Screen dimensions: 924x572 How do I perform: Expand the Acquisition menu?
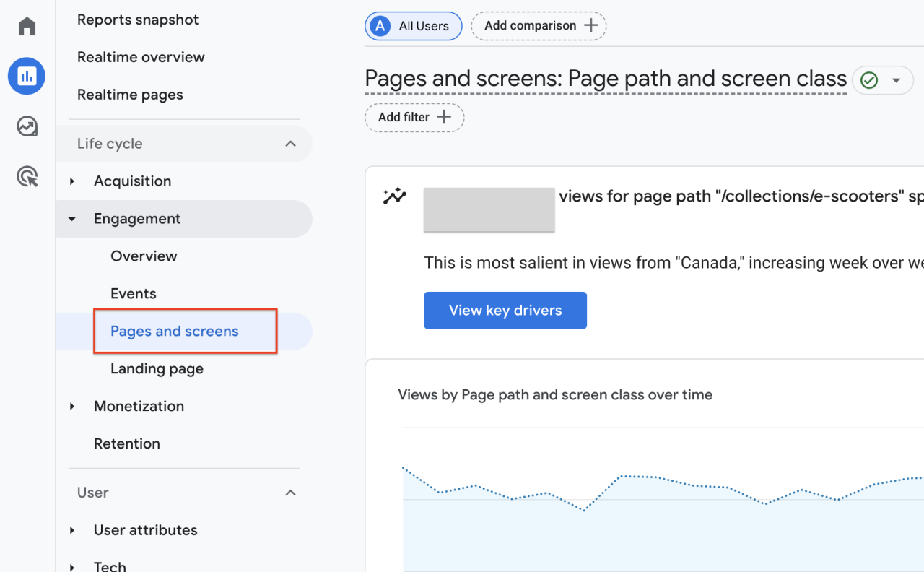[72, 181]
